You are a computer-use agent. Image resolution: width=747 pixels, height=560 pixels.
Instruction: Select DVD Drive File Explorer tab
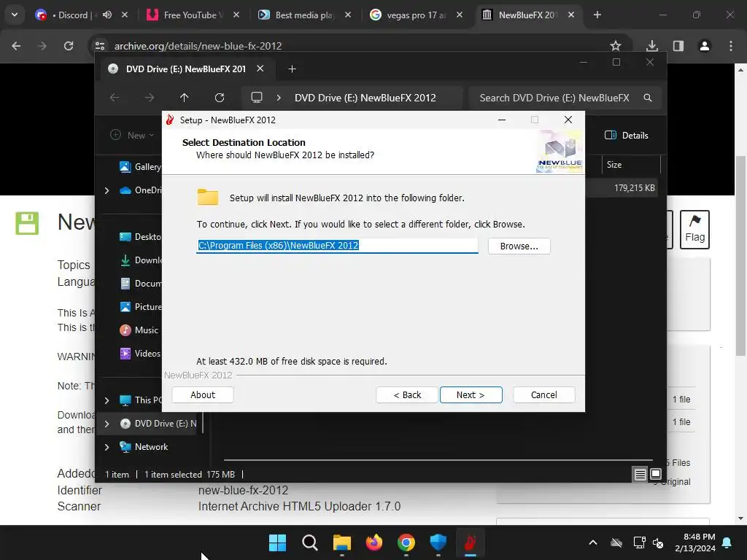186,69
